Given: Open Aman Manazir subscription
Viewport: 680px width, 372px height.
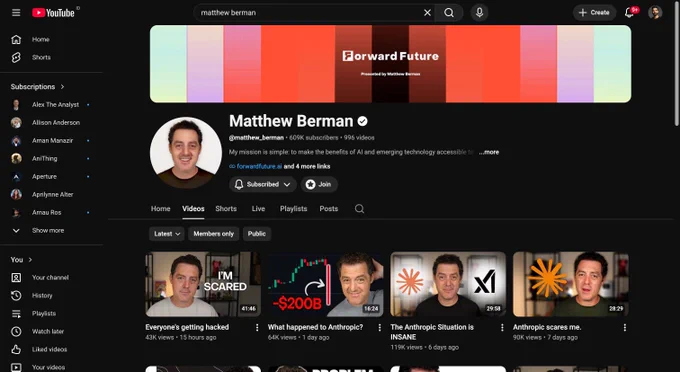Looking at the screenshot, I should click(51, 140).
